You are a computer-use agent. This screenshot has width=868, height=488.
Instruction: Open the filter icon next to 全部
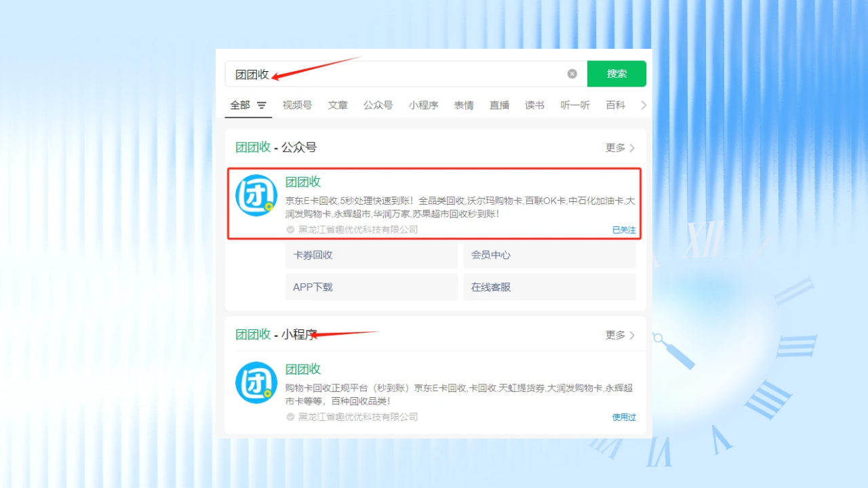click(262, 105)
